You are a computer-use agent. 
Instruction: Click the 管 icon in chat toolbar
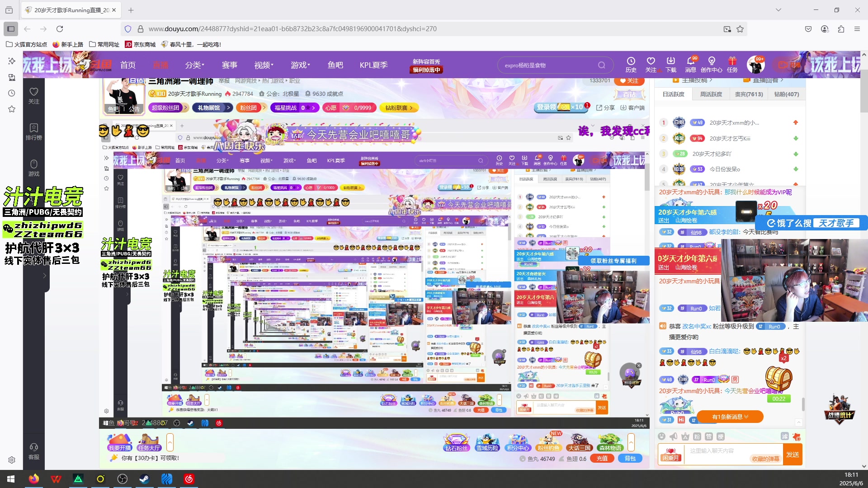tap(708, 436)
